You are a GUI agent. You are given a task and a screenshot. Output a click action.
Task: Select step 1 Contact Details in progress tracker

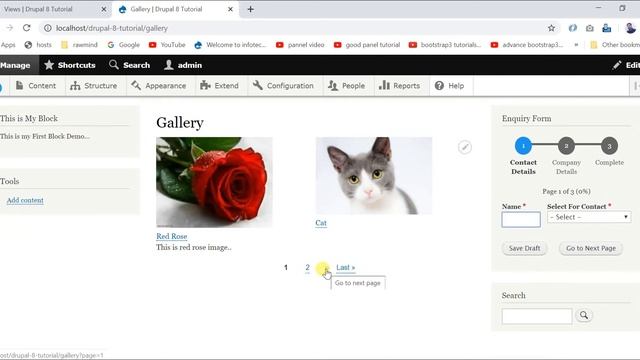[x=523, y=146]
